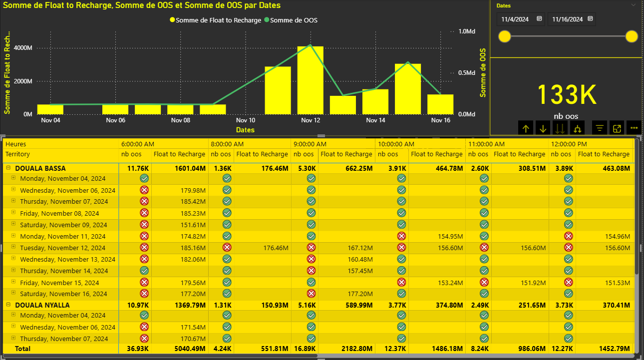644x360 pixels.
Task: Click the drill up arrow icon
Action: coord(526,128)
